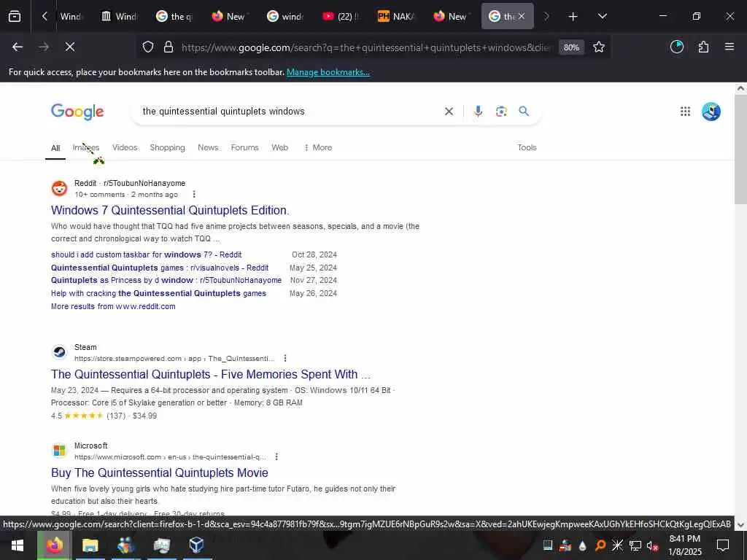The width and height of the screenshot is (747, 560).
Task: Open Firefox application hamburger menu
Action: (x=729, y=47)
